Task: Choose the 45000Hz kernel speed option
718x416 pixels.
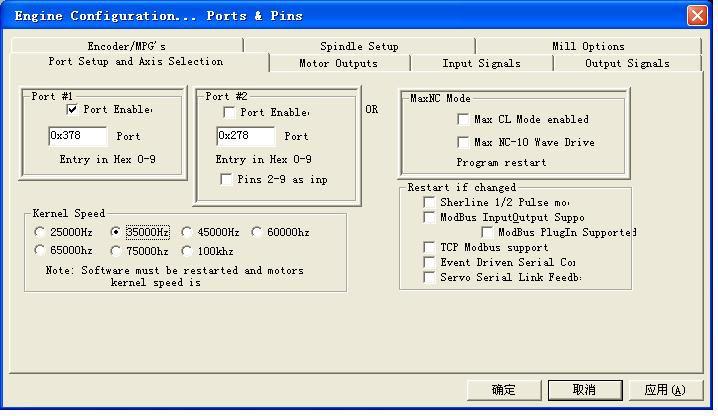Action: [187, 232]
